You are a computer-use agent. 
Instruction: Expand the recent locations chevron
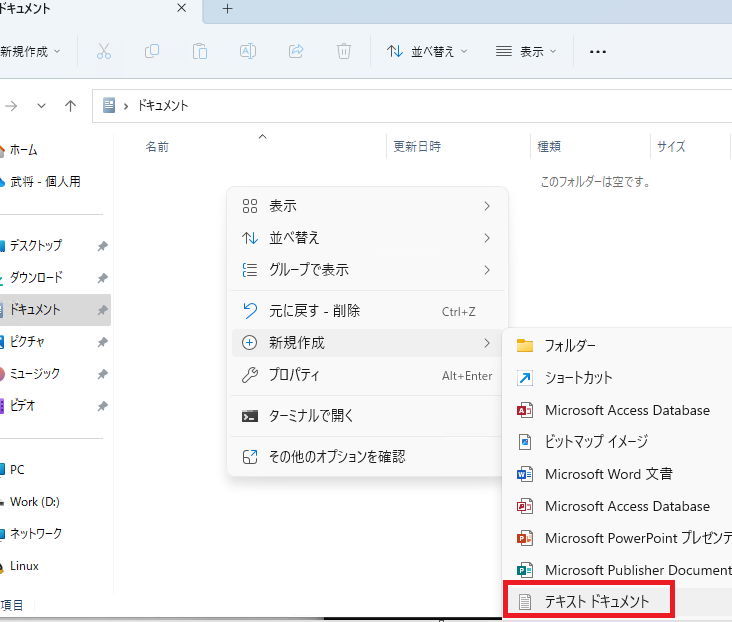pos(41,105)
